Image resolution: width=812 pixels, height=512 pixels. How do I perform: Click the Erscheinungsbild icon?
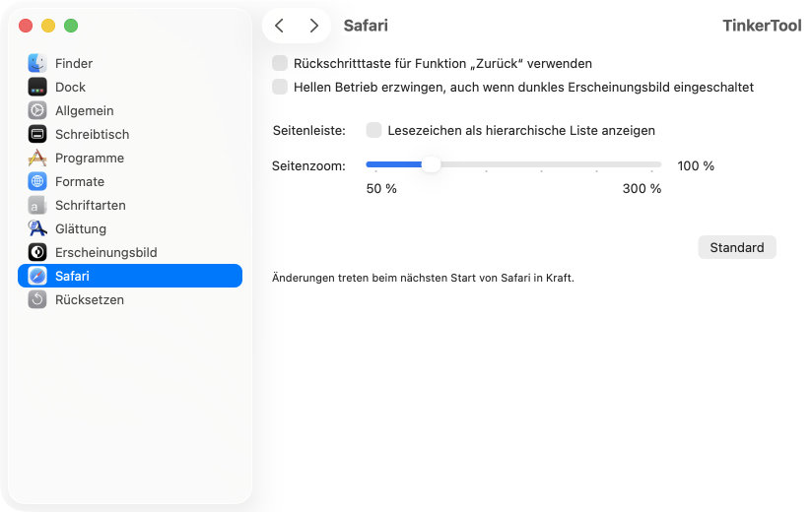[37, 252]
